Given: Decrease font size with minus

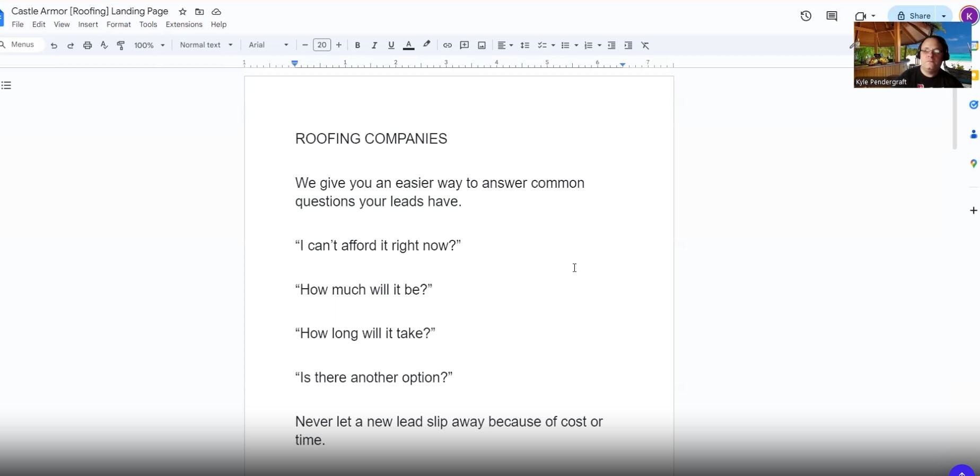Looking at the screenshot, I should (305, 45).
